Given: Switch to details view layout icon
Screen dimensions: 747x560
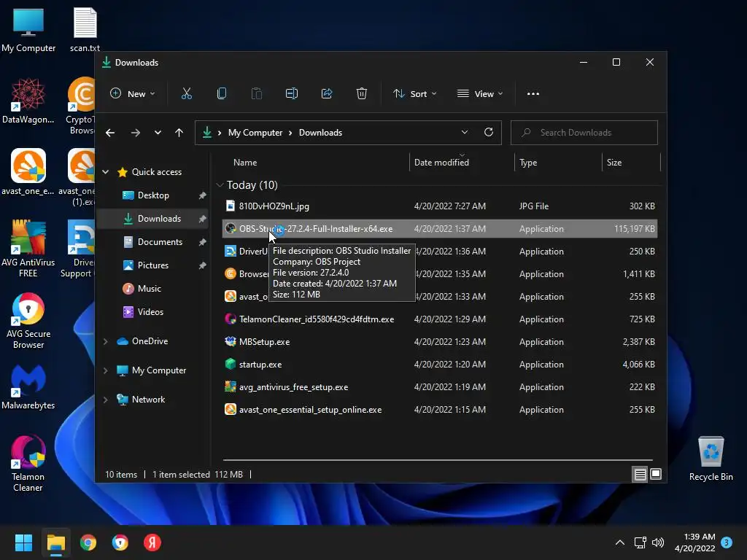Looking at the screenshot, I should (x=640, y=474).
